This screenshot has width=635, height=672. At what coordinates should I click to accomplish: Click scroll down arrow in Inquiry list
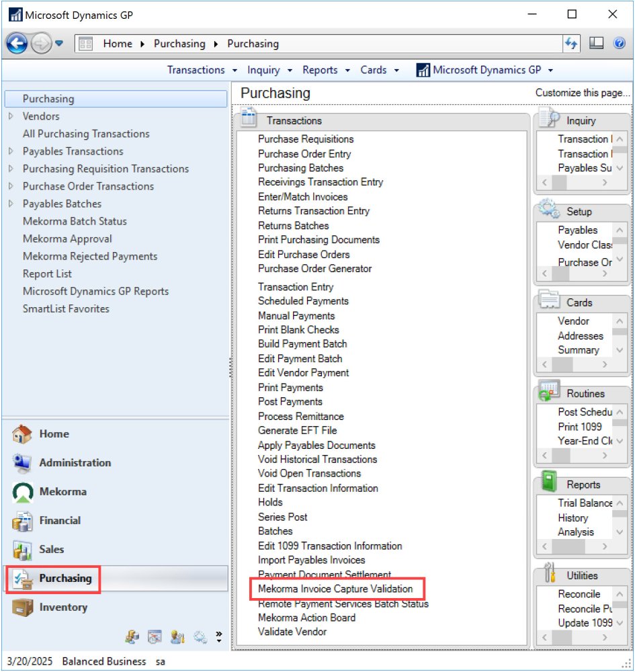click(x=620, y=169)
